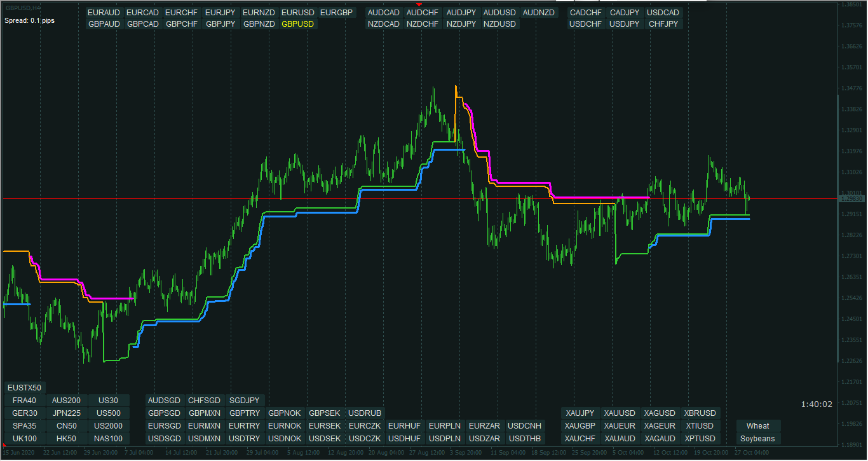Click the EURGBP symbol button
The image size is (868, 461).
(337, 13)
